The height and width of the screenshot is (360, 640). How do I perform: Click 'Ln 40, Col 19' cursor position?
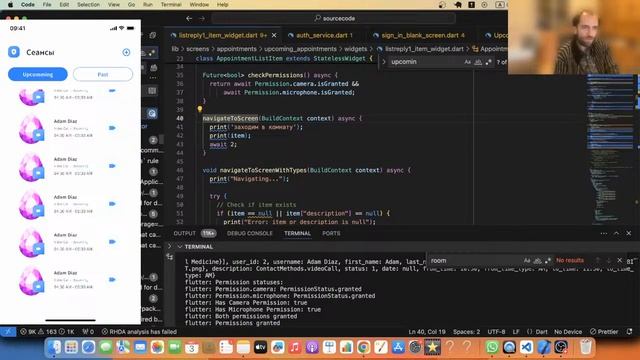427,332
